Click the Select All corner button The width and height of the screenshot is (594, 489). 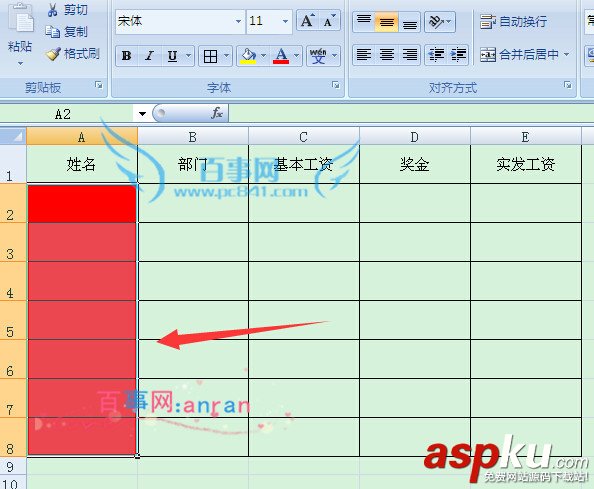tap(13, 136)
